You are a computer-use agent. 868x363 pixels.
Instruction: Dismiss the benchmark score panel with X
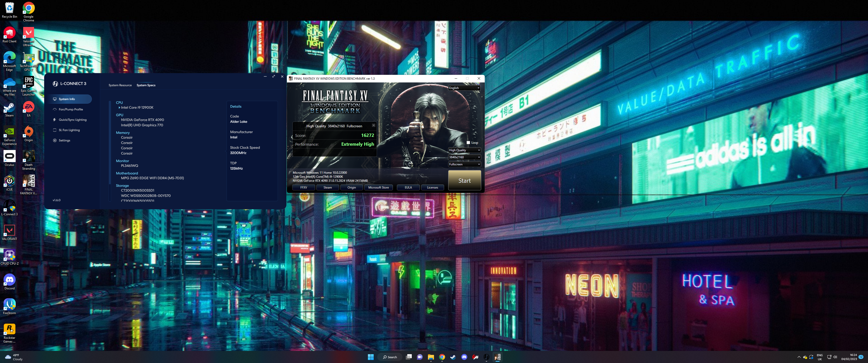click(373, 125)
